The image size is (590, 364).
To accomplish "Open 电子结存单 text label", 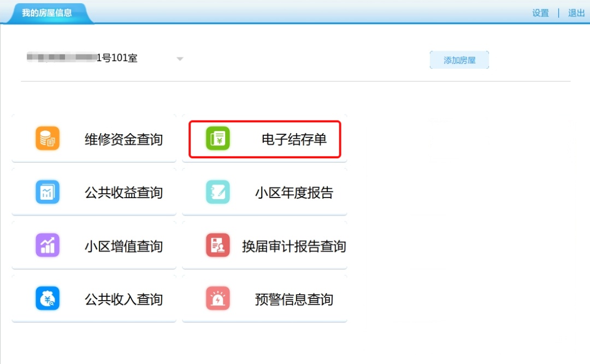I will click(x=294, y=140).
